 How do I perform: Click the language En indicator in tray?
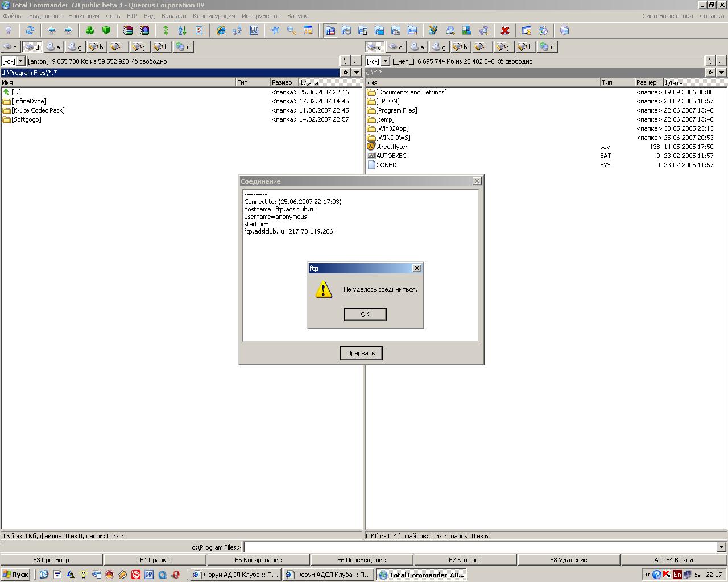(677, 575)
